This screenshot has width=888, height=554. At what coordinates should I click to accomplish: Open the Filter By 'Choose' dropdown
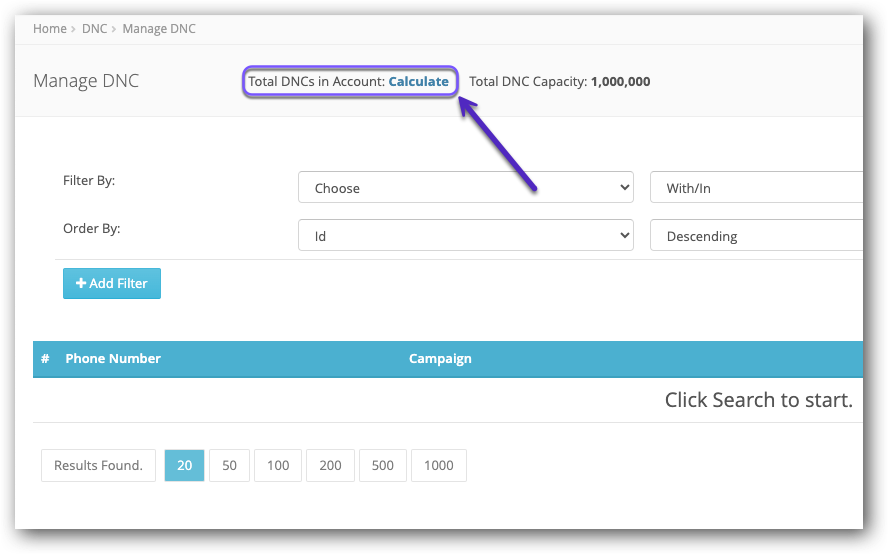465,188
